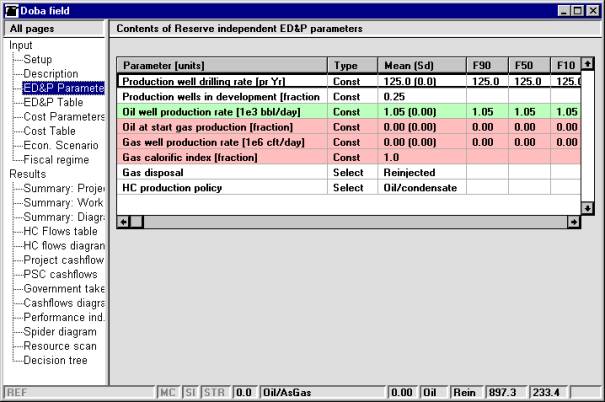The image size is (605, 402).
Task: Click the F50 column header
Action: [x=529, y=65]
